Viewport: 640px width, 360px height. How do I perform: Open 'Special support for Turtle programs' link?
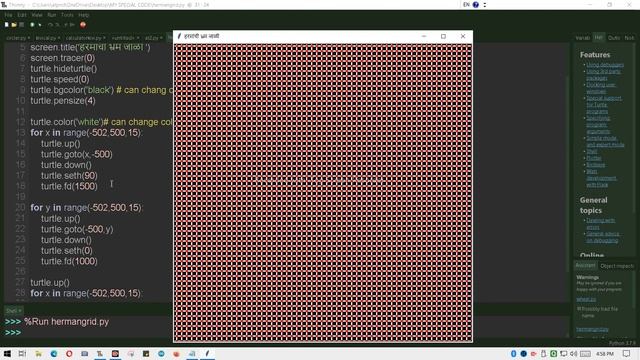click(x=604, y=105)
